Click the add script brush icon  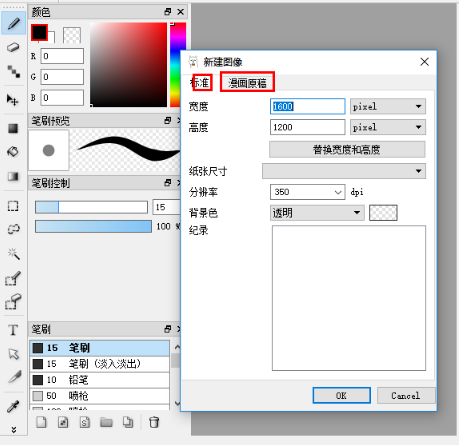pos(85,422)
